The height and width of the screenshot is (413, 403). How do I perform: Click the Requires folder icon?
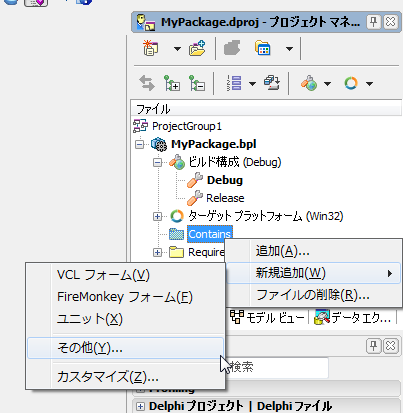pyautogui.click(x=176, y=252)
